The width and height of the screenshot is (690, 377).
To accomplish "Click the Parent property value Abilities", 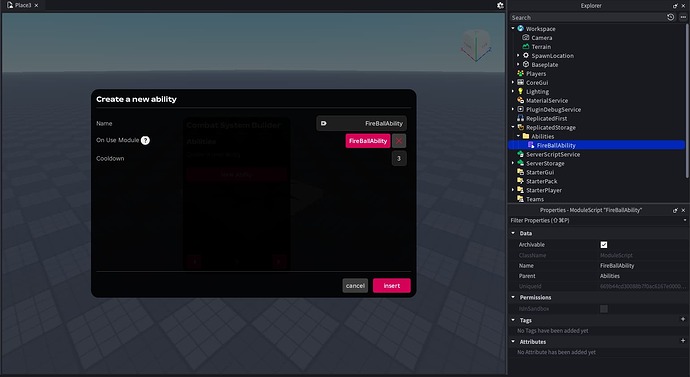I will [x=610, y=276].
